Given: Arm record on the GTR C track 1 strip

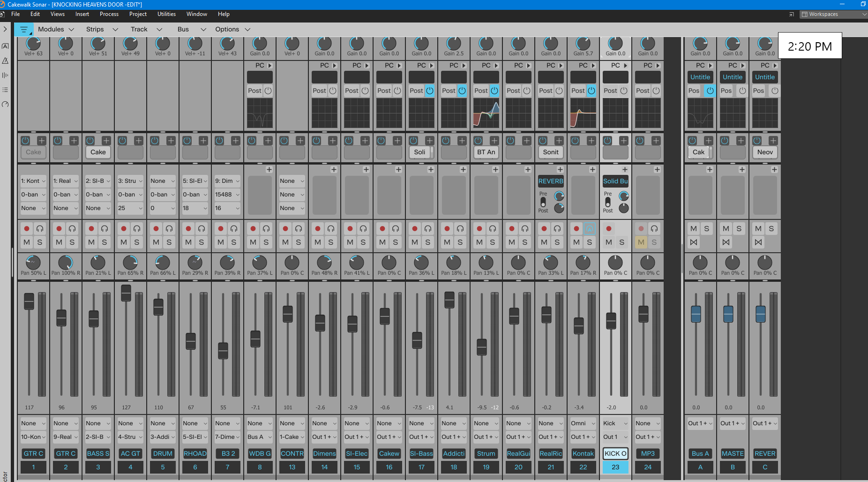Looking at the screenshot, I should pyautogui.click(x=27, y=229).
